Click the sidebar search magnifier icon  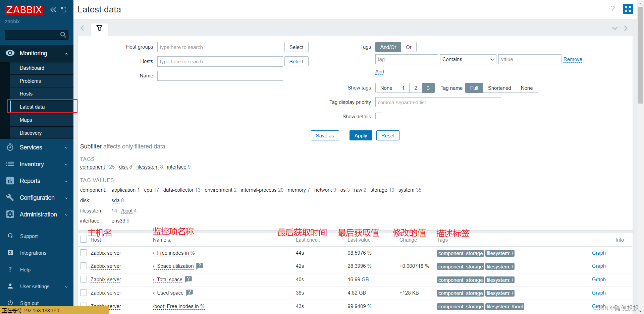(63, 35)
